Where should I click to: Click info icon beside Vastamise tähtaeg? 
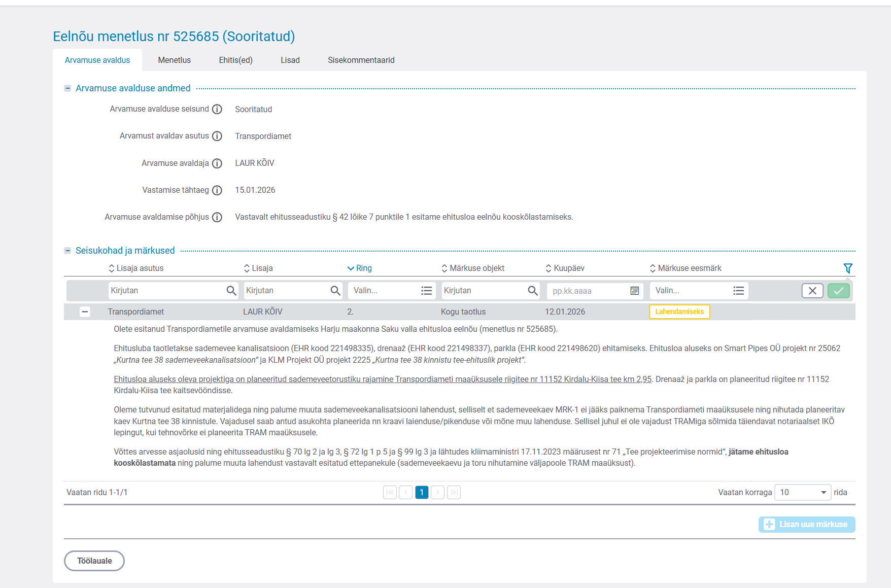pyautogui.click(x=217, y=190)
